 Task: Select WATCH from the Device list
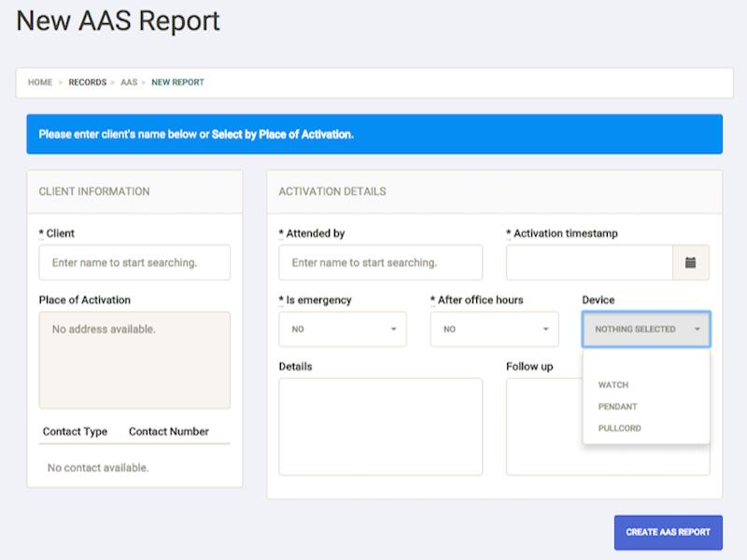coord(646,385)
